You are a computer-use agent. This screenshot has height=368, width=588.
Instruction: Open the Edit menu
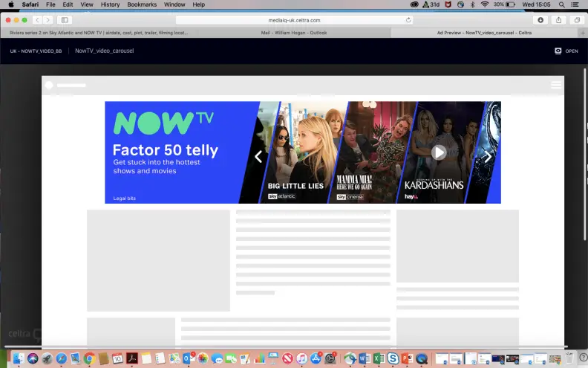point(68,4)
